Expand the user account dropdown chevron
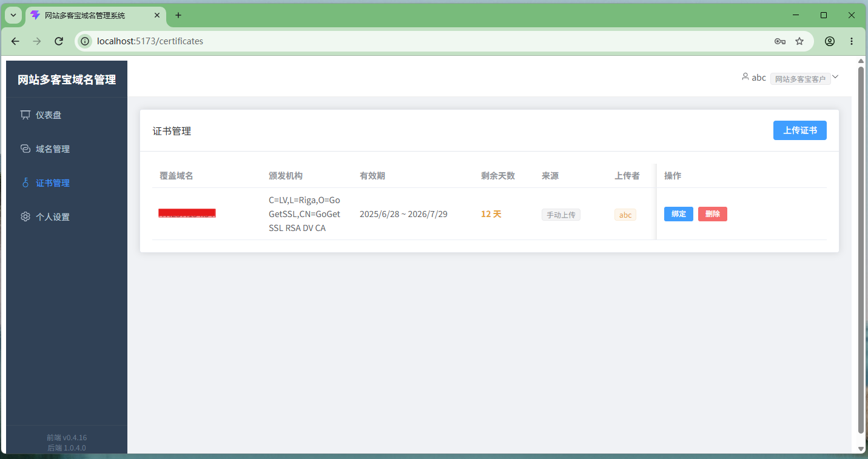The width and height of the screenshot is (868, 459). [835, 77]
